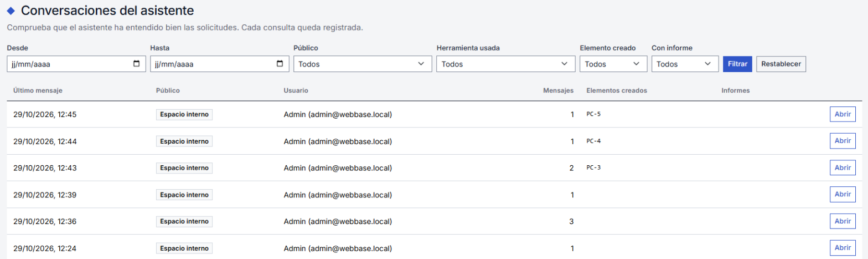The width and height of the screenshot is (868, 259).
Task: Click the date 29/10/2026, 12:39
Action: [x=45, y=195]
